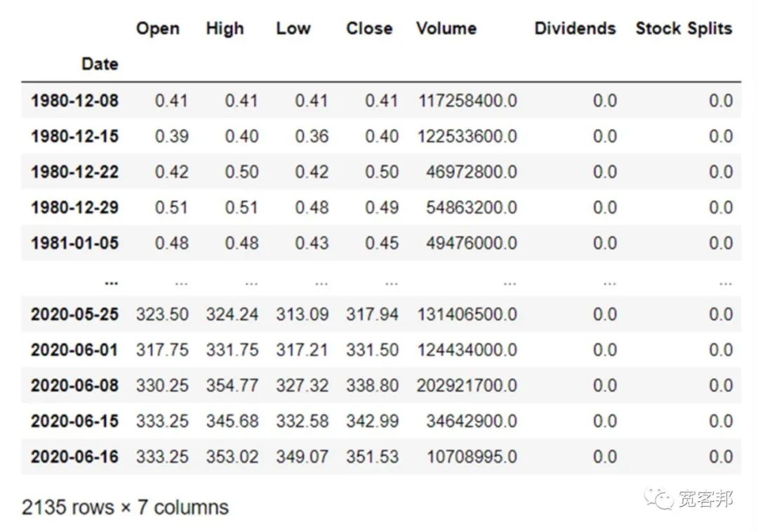758x532 pixels.
Task: Click volume value 117258400.0
Action: (467, 100)
